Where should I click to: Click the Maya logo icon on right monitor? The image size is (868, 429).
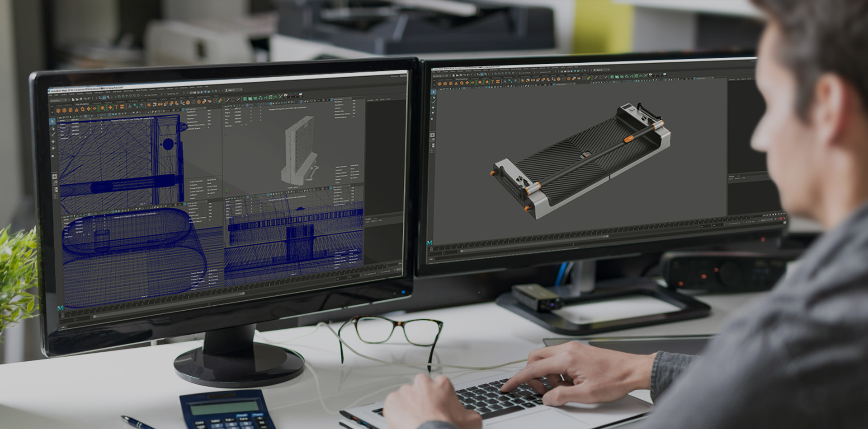click(x=429, y=243)
